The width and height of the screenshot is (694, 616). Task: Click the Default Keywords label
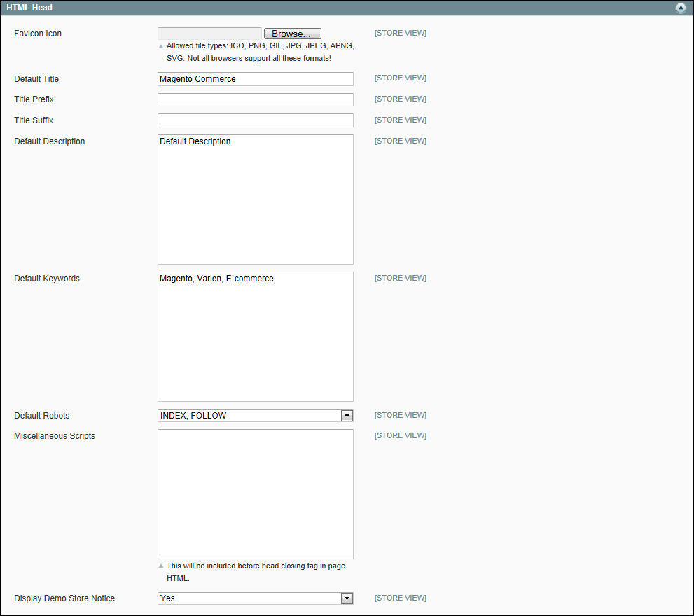click(47, 279)
